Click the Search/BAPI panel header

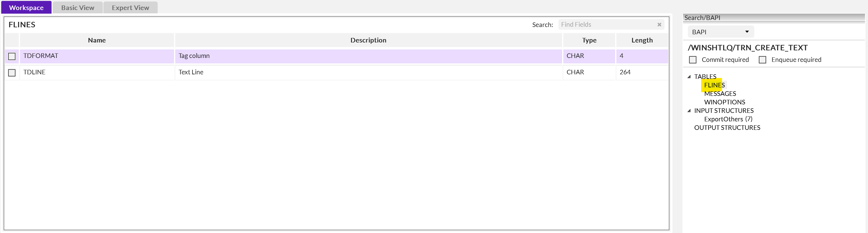click(x=774, y=18)
